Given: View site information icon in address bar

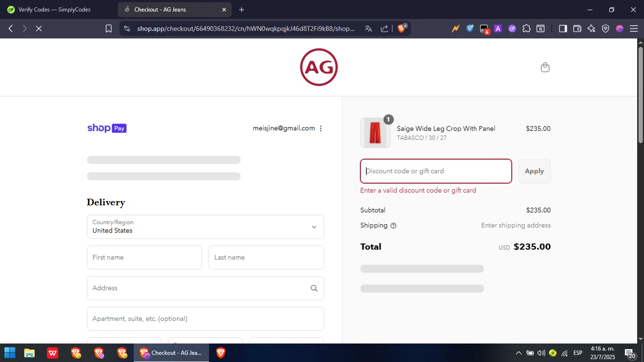Looking at the screenshot, I should coord(127,28).
